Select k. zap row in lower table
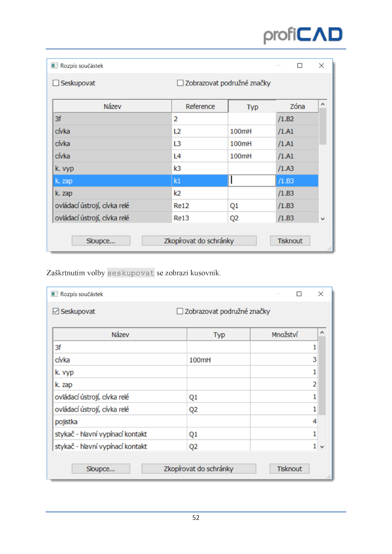The height and width of the screenshot is (554, 392). (185, 385)
